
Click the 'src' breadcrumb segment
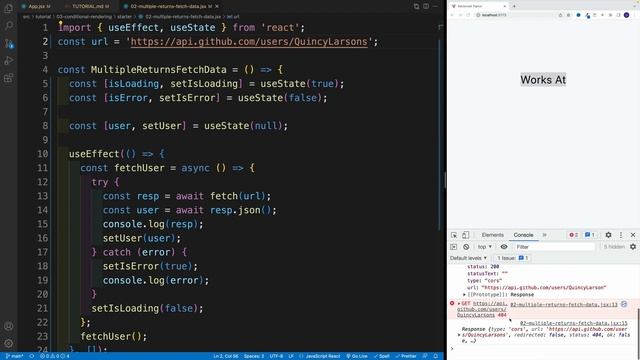[27, 17]
